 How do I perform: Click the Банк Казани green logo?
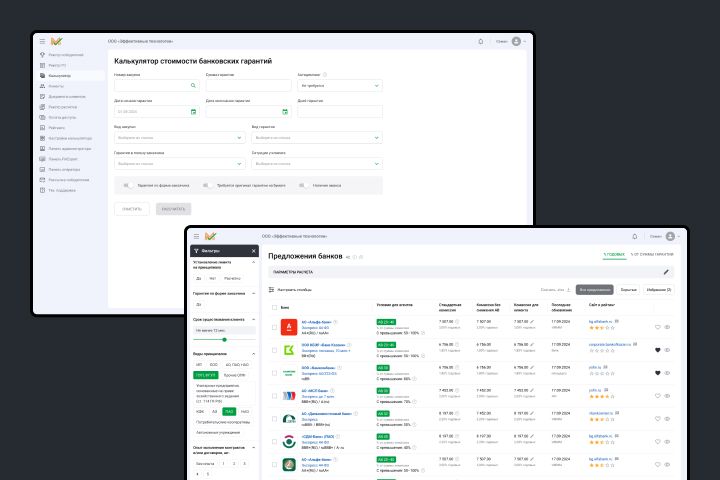[289, 350]
